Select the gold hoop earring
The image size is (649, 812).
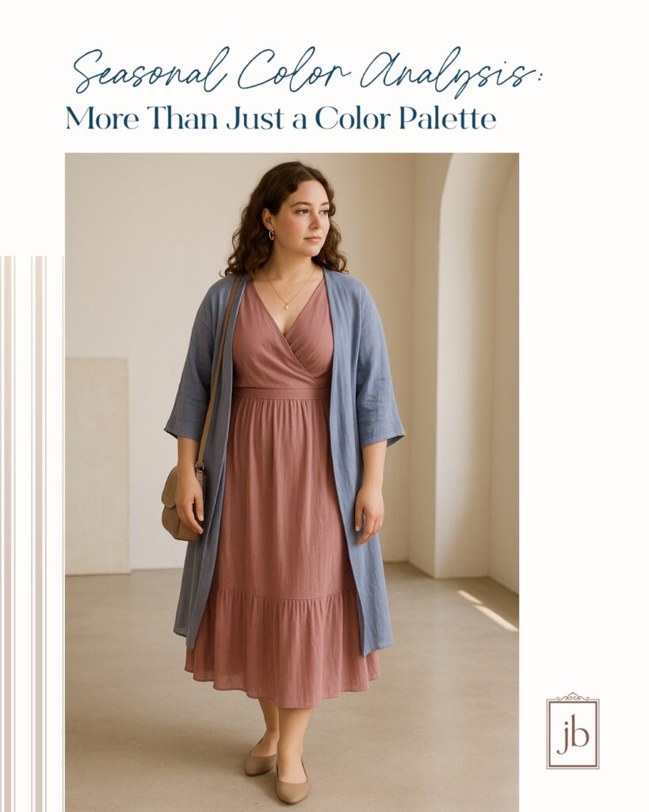[x=271, y=234]
